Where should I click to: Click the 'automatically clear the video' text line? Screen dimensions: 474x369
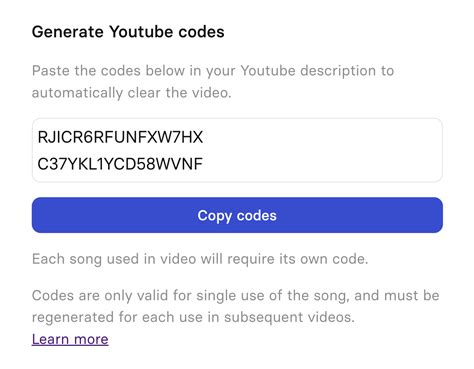pos(131,92)
